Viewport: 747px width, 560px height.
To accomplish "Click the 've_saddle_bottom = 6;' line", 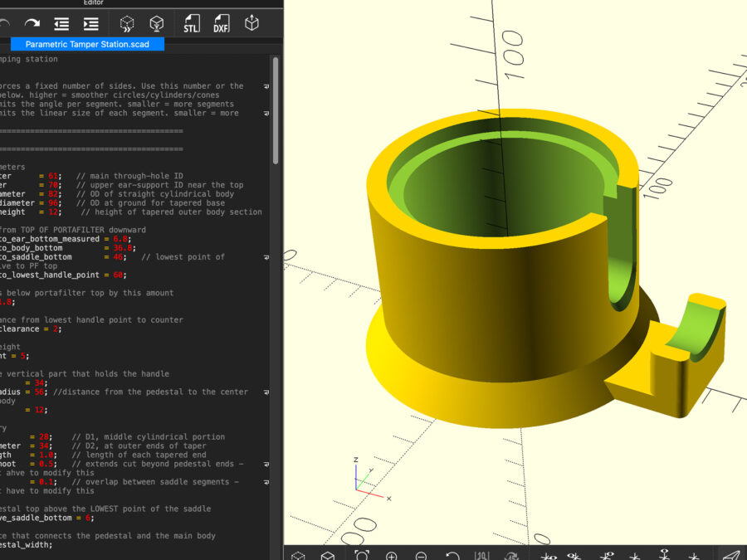I will [x=46, y=518].
